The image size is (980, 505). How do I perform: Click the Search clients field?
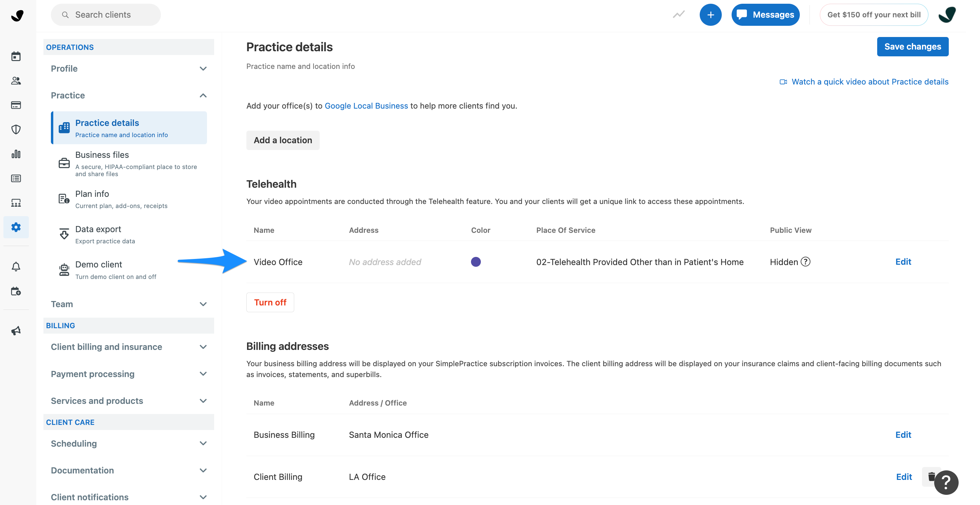coord(106,15)
